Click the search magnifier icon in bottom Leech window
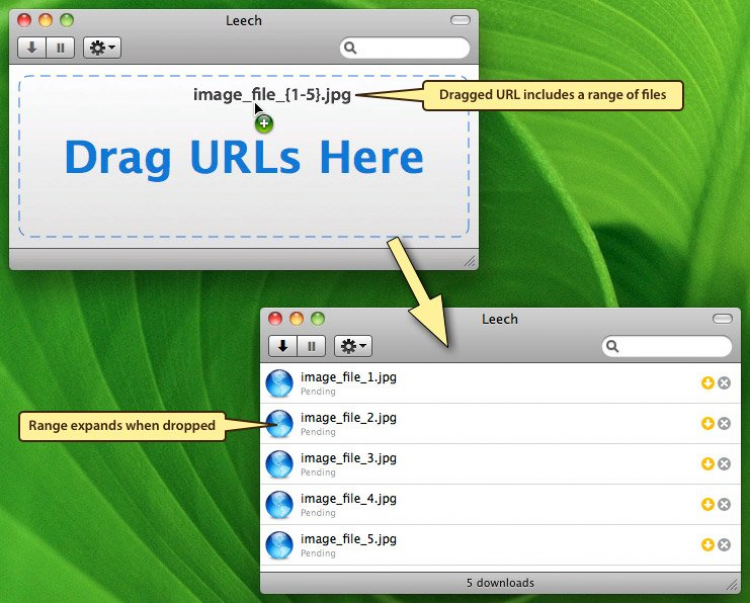 pyautogui.click(x=612, y=346)
